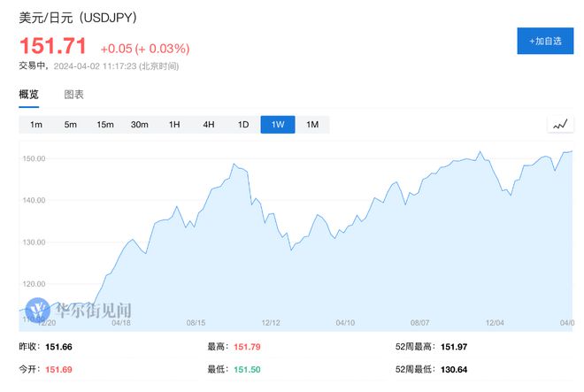This screenshot has width=584, height=392.
Task: Choose the 1H interval button
Action: pos(174,125)
